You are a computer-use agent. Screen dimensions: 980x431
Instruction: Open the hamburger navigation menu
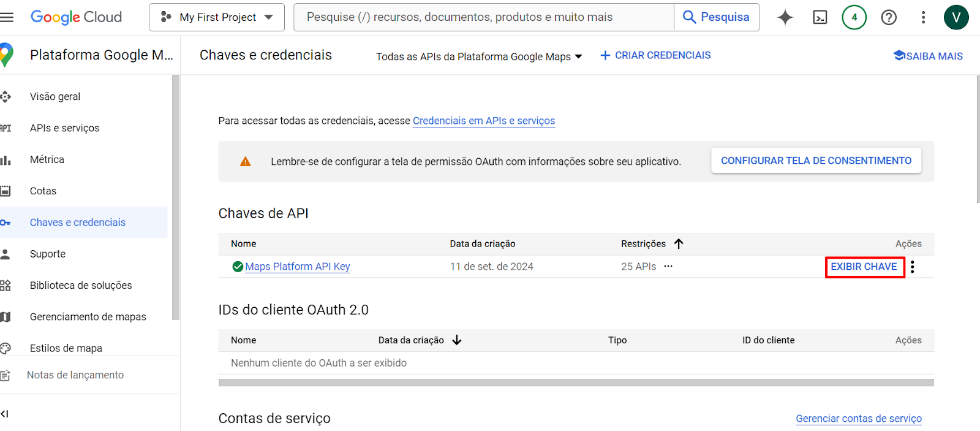click(7, 17)
